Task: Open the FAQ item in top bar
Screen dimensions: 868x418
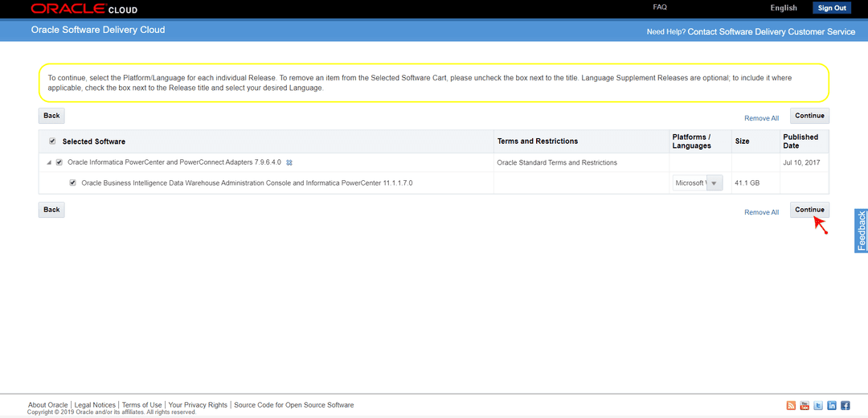Action: coord(660,7)
